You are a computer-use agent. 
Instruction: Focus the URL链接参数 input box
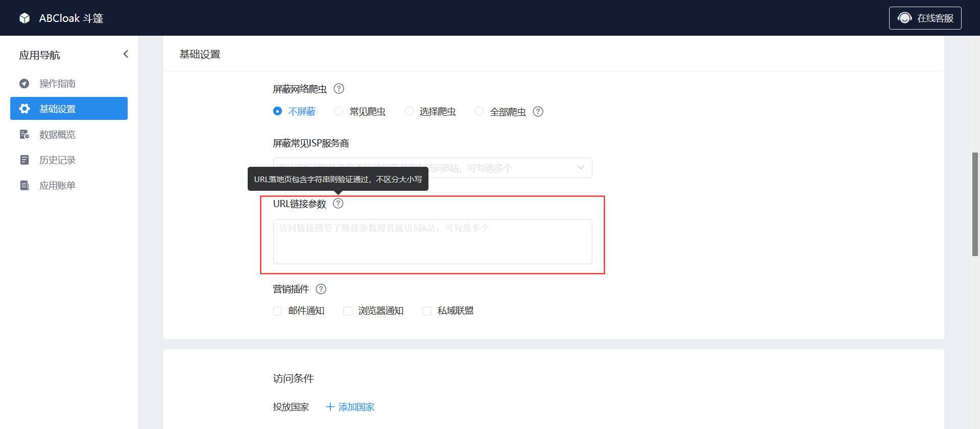pyautogui.click(x=433, y=241)
